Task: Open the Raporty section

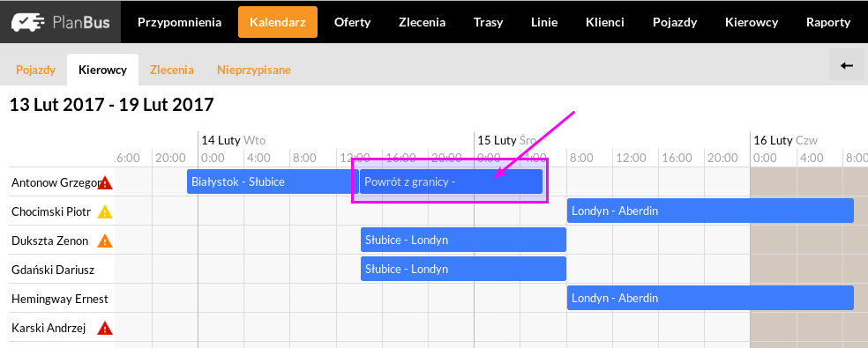Action: (828, 22)
